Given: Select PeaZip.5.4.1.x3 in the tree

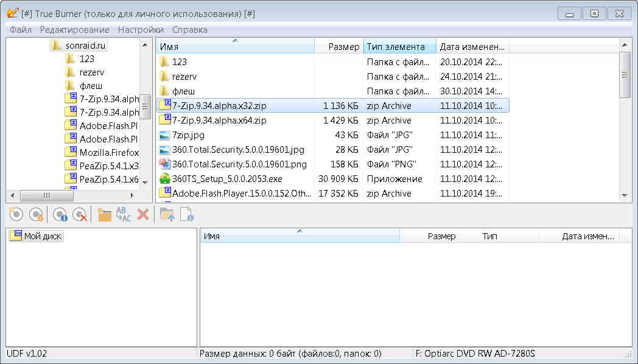Looking at the screenshot, I should tap(108, 166).
